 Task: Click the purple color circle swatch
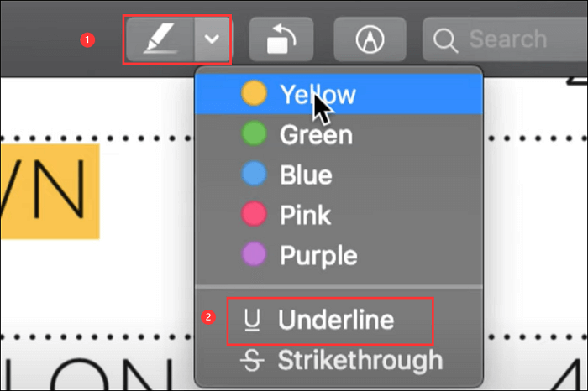(253, 254)
